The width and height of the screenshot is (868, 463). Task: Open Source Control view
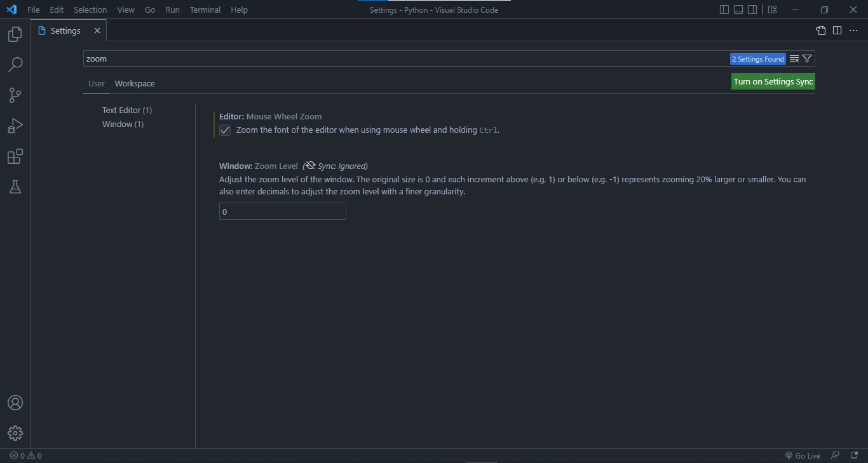(15, 95)
